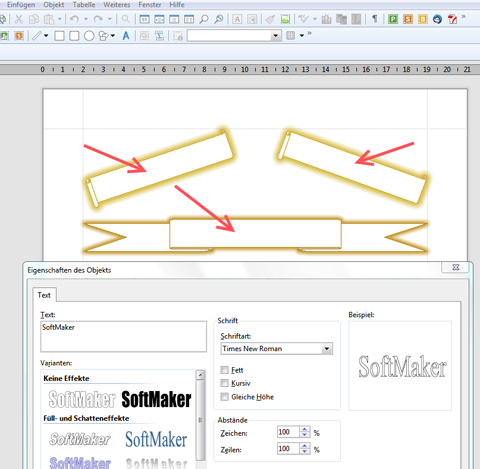Enable the Kursiv checkbox

pos(225,383)
